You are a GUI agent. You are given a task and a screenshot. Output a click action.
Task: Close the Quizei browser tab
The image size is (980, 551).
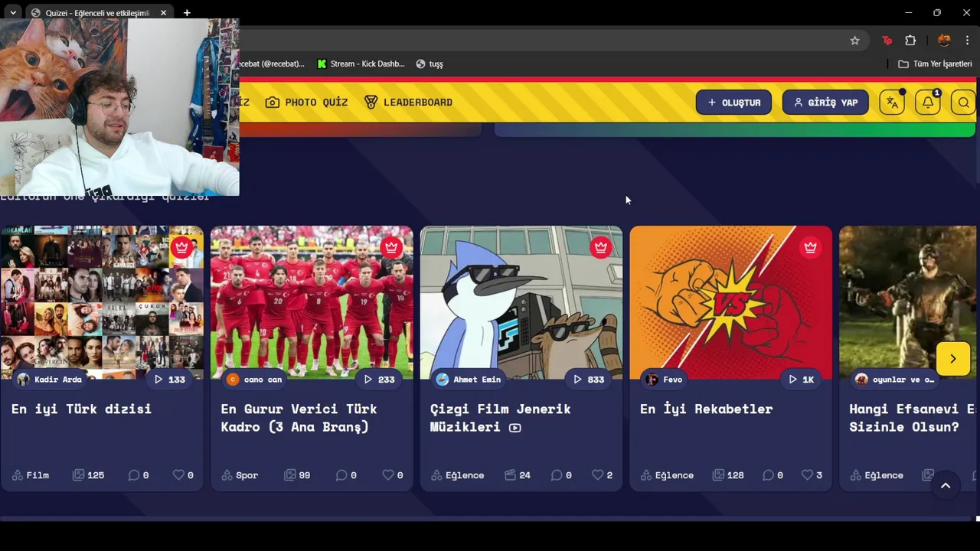point(164,13)
